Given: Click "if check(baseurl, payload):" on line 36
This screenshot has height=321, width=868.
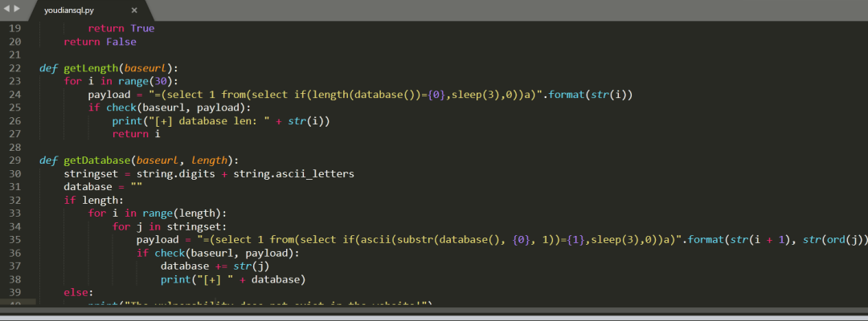Looking at the screenshot, I should click(218, 253).
